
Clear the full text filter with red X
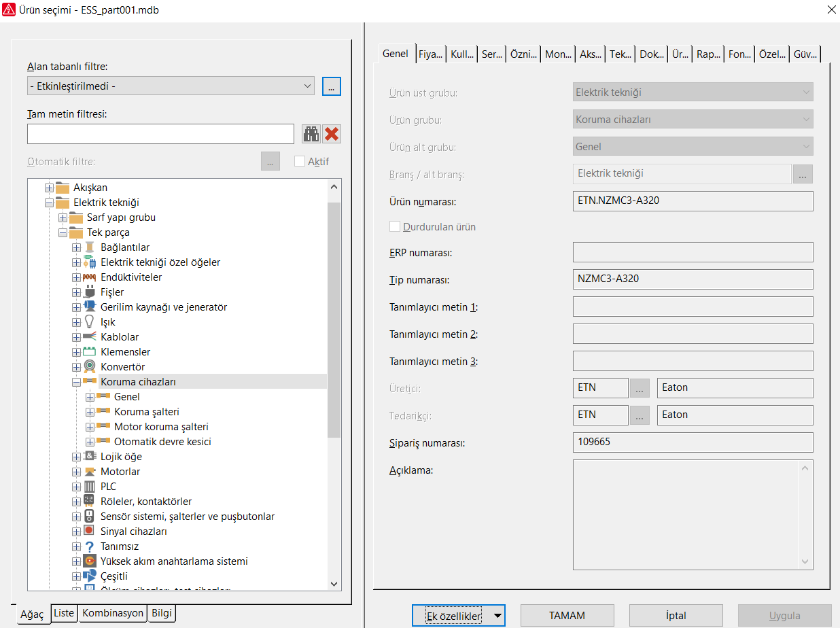332,134
